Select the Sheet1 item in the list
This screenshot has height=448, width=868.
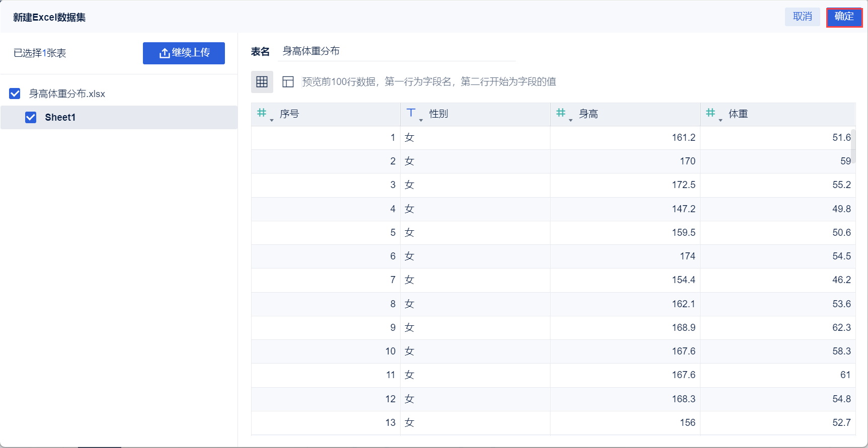click(x=60, y=117)
